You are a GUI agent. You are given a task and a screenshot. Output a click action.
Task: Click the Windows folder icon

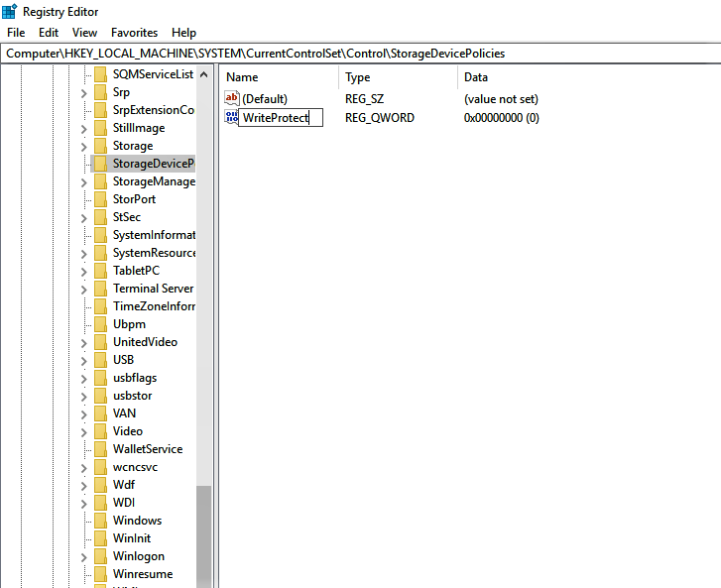101,521
